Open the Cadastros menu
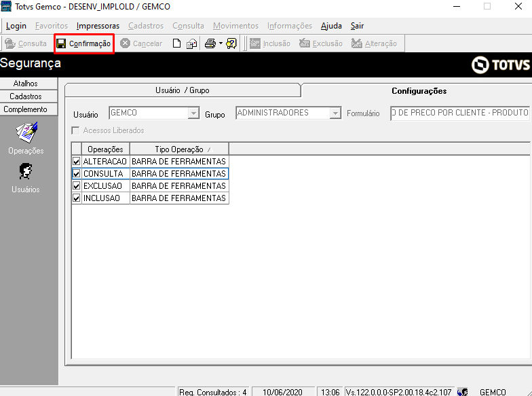532x396 pixels. click(146, 26)
